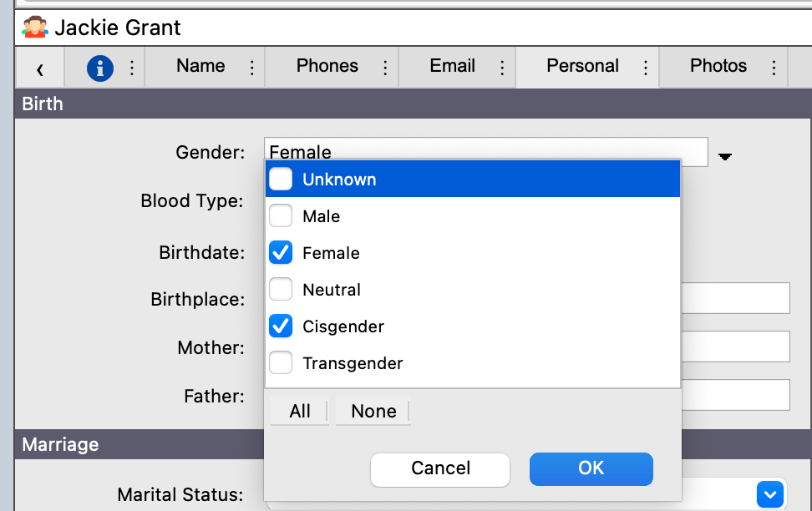
Task: Collapse the Gender dropdown arrow
Action: [x=724, y=156]
